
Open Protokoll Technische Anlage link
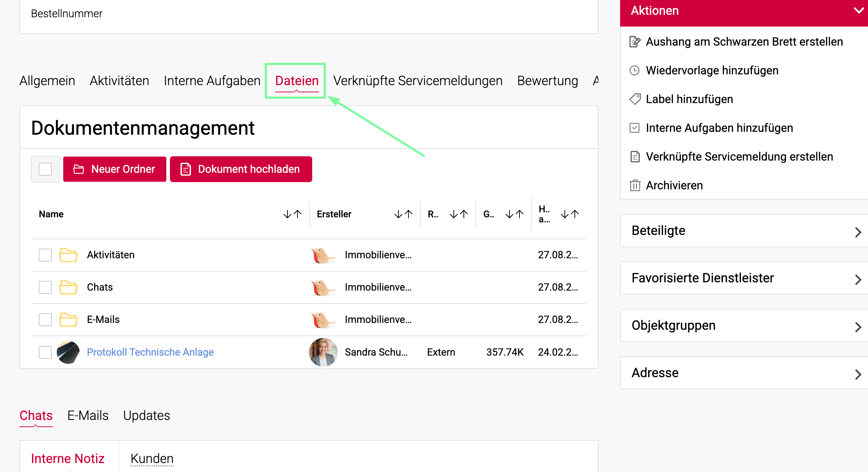(x=150, y=352)
